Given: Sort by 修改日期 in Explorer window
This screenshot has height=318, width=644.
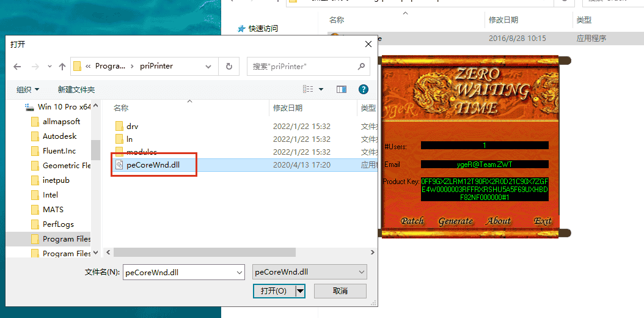Looking at the screenshot, I should (503, 20).
